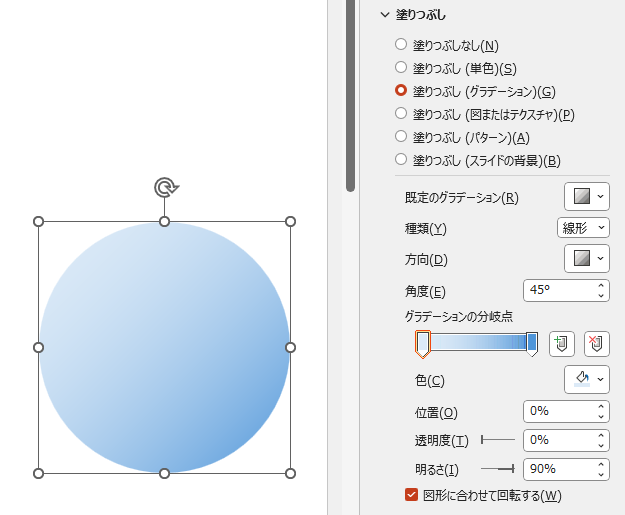Click the bottom-middle resize handle of the circle
The width and height of the screenshot is (625, 515).
(164, 474)
